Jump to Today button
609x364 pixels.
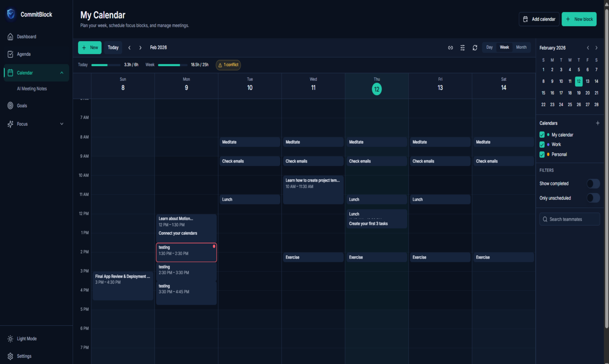tap(113, 47)
